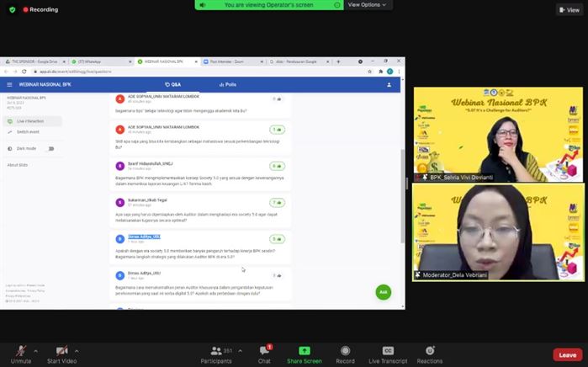Select the Q&A tab in Slido
This screenshot has width=588, height=367.
point(173,85)
